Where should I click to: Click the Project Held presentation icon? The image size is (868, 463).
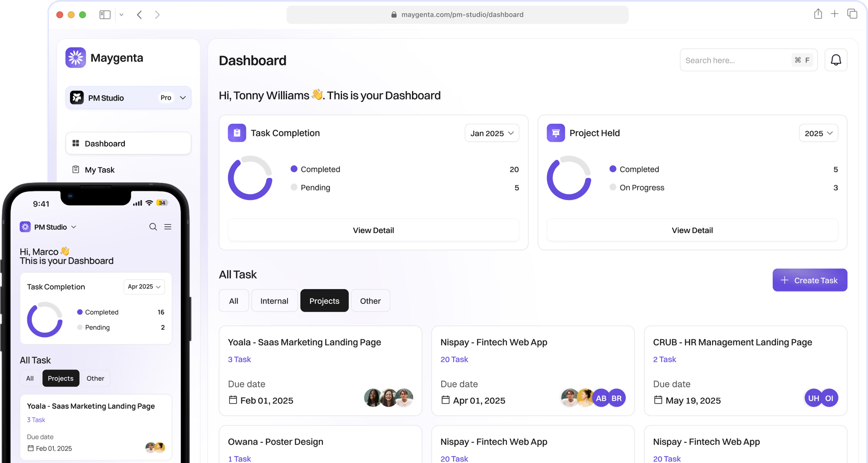[556, 133]
